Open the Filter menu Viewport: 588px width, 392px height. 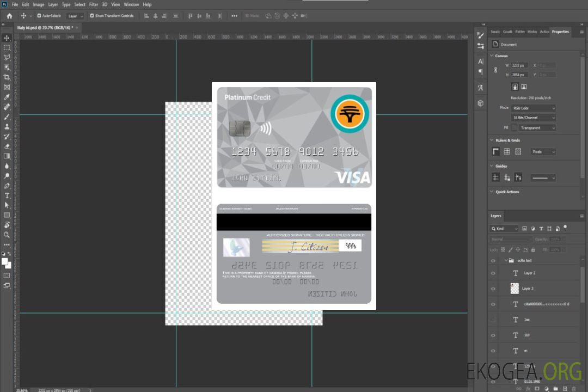[x=94, y=4]
